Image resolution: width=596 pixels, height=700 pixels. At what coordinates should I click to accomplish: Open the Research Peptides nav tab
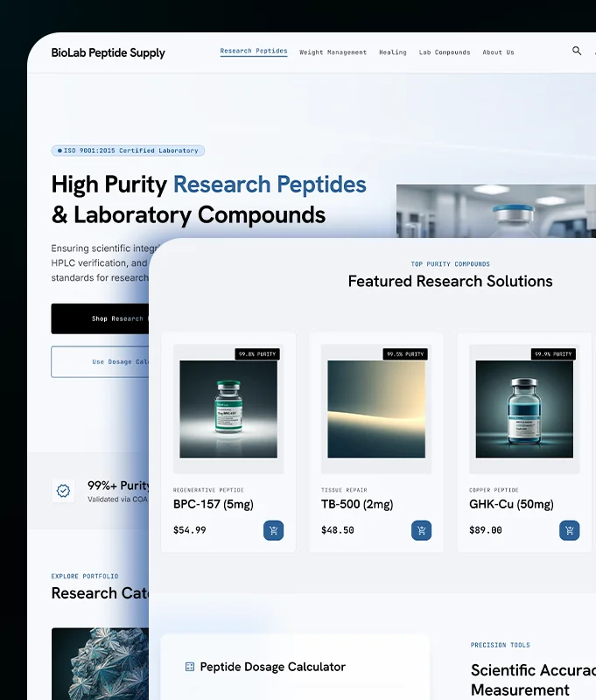(254, 52)
